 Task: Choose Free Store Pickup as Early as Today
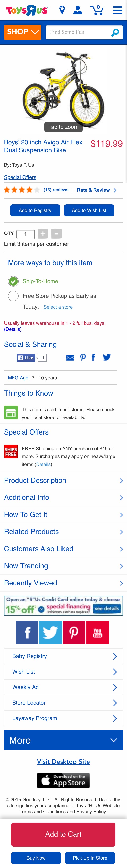point(13,296)
